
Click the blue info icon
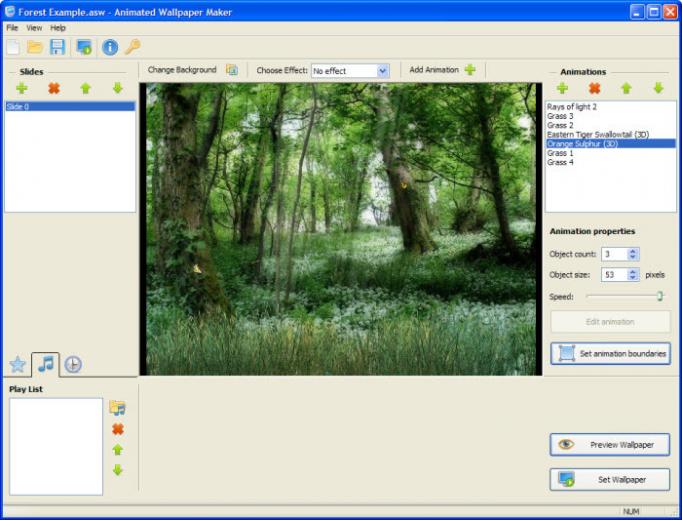110,47
